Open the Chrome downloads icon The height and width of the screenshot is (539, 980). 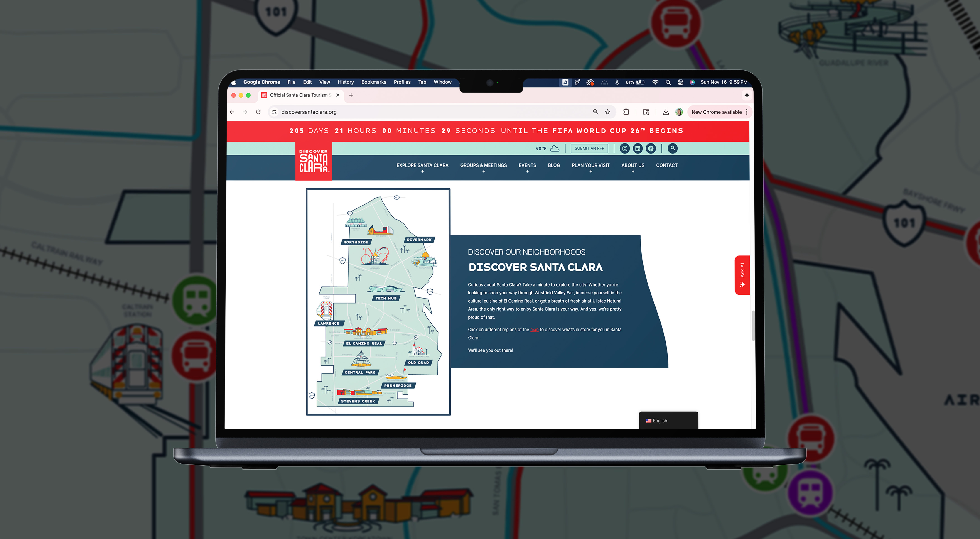pos(665,112)
